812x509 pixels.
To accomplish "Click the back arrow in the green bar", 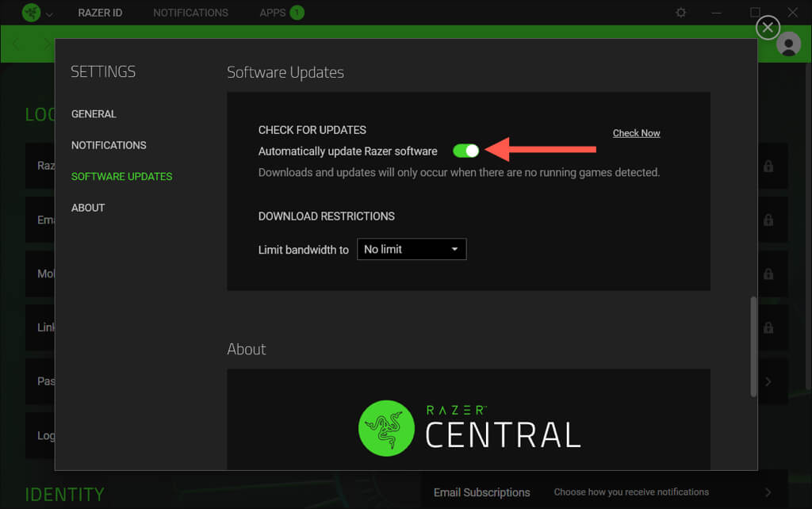I will (17, 44).
